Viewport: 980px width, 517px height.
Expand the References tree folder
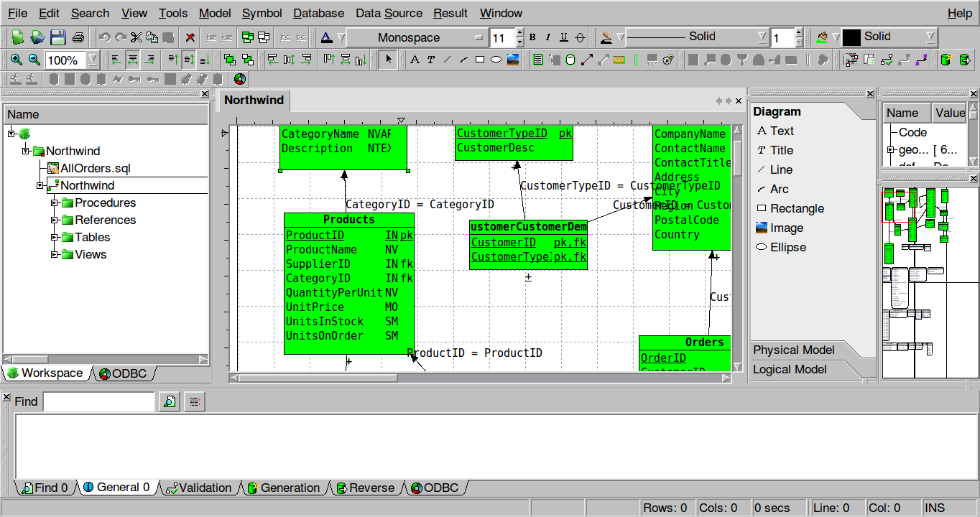[x=55, y=220]
